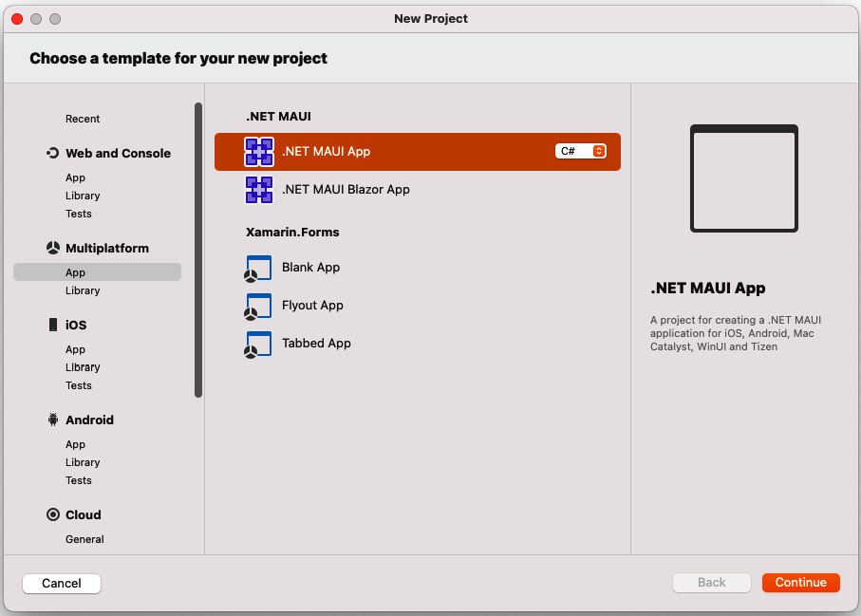Click the template preview thumbnail
Viewport: 861px width, 616px height.
coord(744,178)
